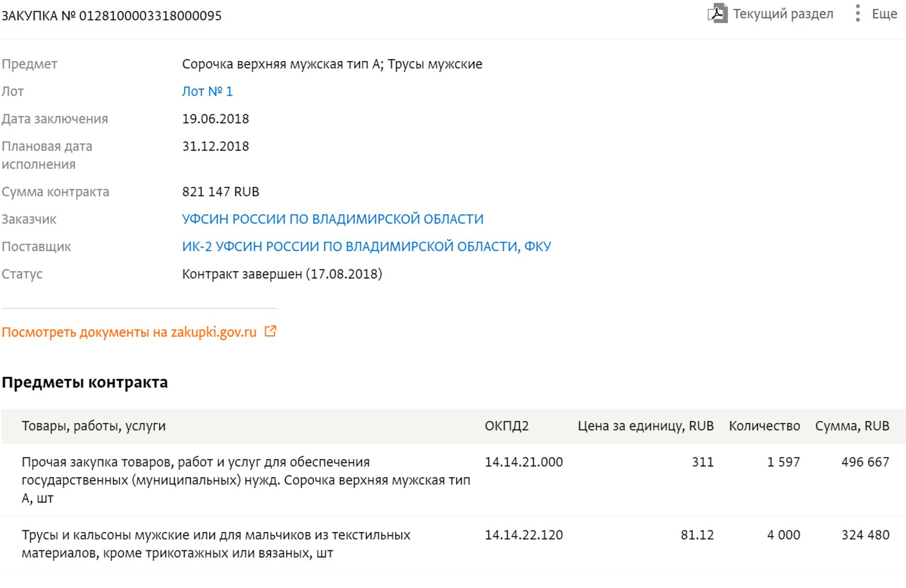
Task: Click the 'Товары, работы, услуги' column header
Action: coord(94,426)
